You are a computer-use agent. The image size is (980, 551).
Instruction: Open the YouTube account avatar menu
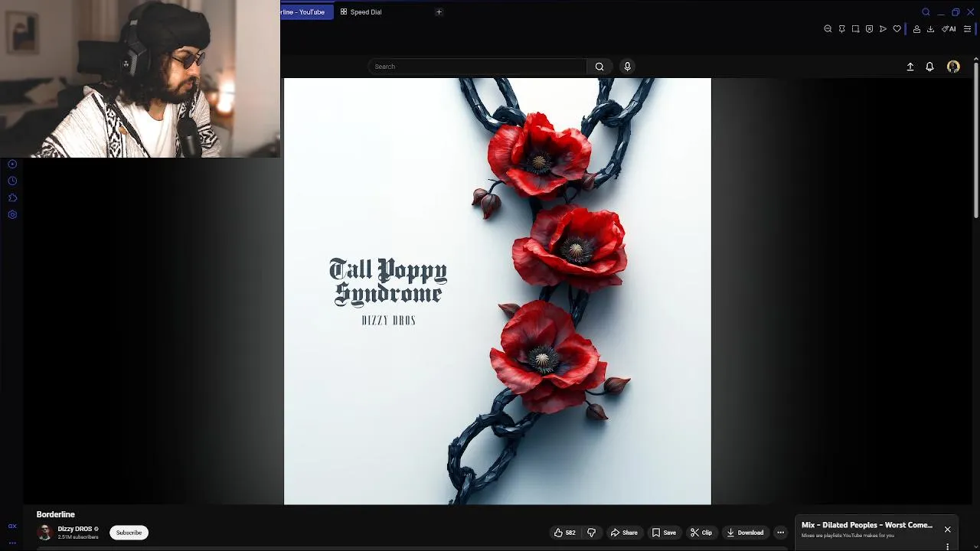(953, 67)
